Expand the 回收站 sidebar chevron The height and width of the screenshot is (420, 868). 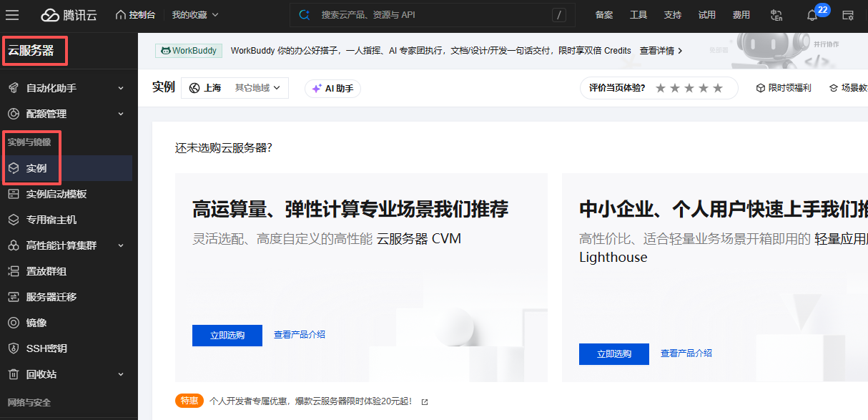121,374
